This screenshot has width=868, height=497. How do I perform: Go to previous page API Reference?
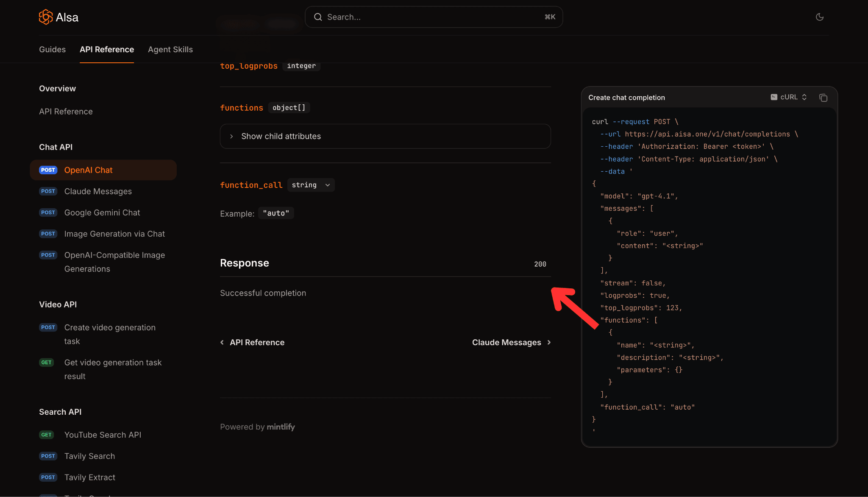pyautogui.click(x=253, y=342)
